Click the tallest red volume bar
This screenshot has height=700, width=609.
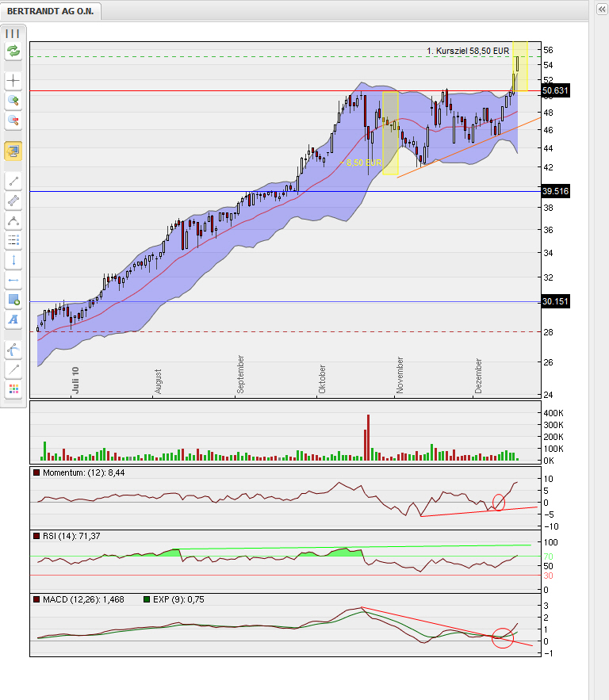(369, 438)
